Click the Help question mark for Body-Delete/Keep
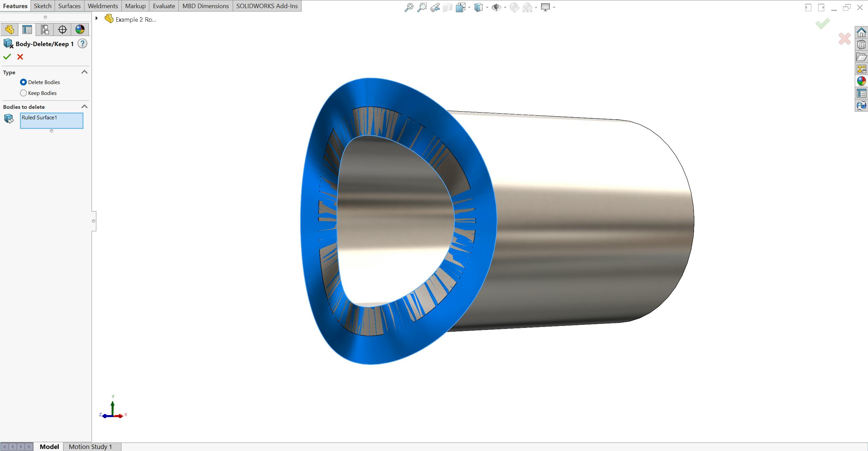This screenshot has width=868, height=451. coord(82,43)
